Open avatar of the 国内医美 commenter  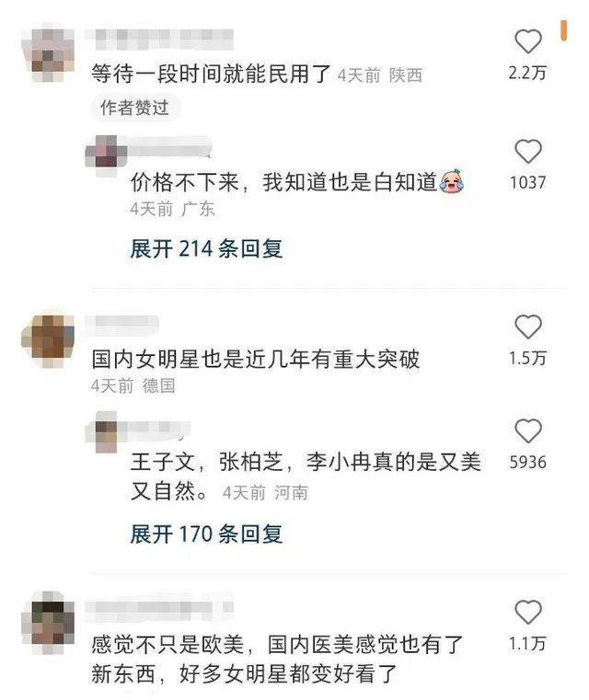(48, 624)
